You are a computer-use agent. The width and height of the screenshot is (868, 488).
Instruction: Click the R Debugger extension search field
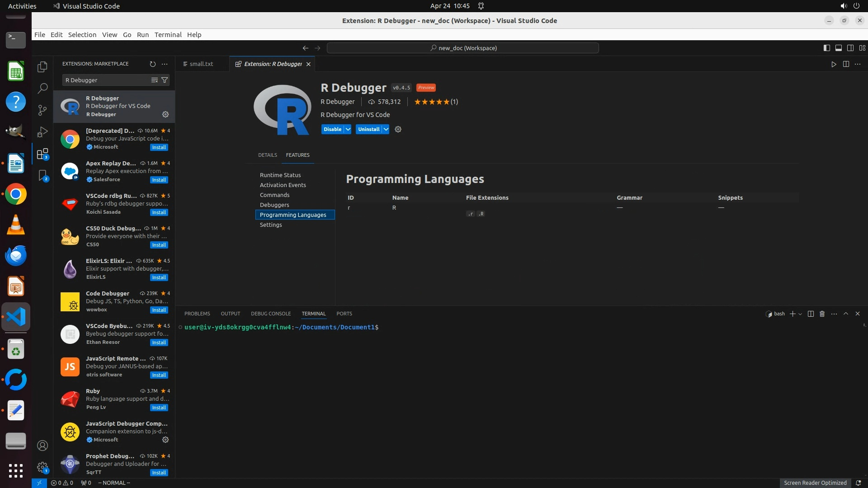[107, 80]
